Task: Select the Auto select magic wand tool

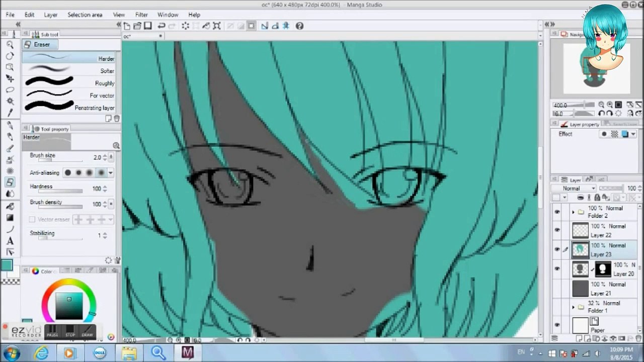Action: 10,102
